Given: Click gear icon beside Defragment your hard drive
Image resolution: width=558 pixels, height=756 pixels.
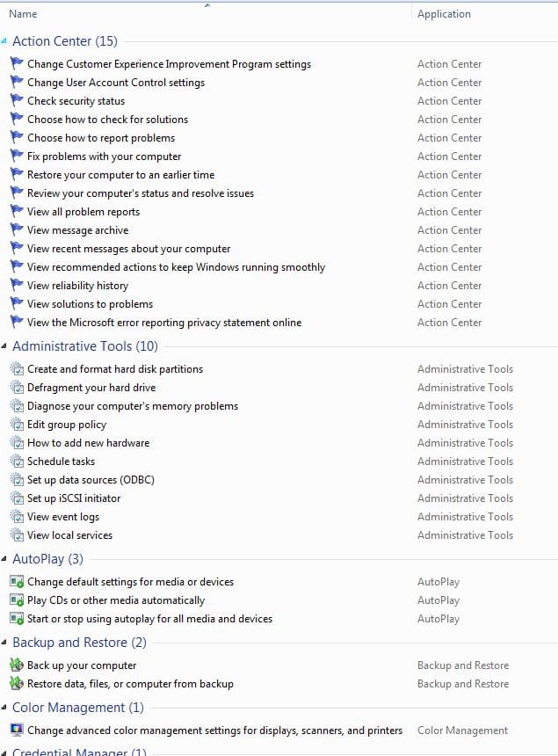Looking at the screenshot, I should [17, 388].
